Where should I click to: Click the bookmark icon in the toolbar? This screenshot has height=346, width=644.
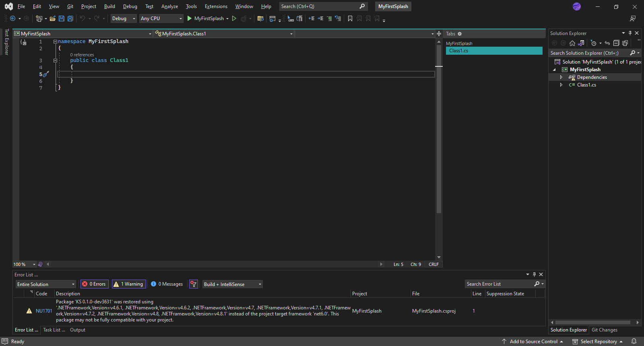coord(350,19)
